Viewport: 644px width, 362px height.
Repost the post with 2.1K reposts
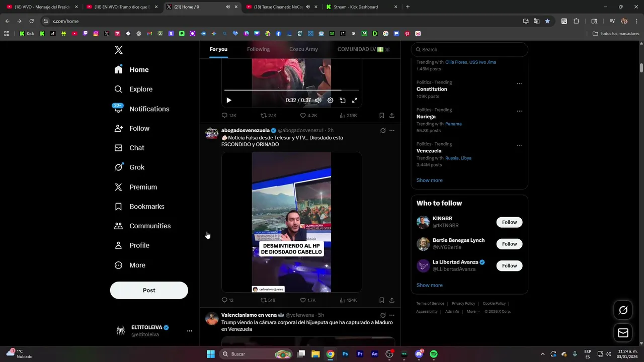[x=268, y=115]
